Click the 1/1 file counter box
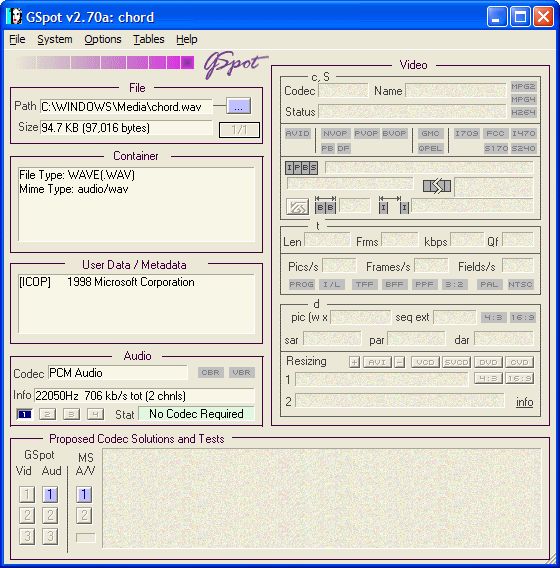 pos(239,130)
